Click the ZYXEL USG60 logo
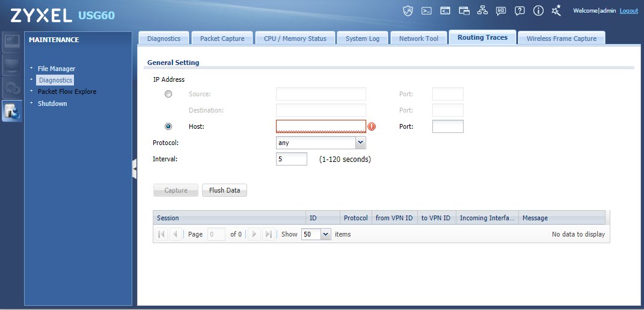Image resolution: width=644 pixels, height=310 pixels. (63, 16)
